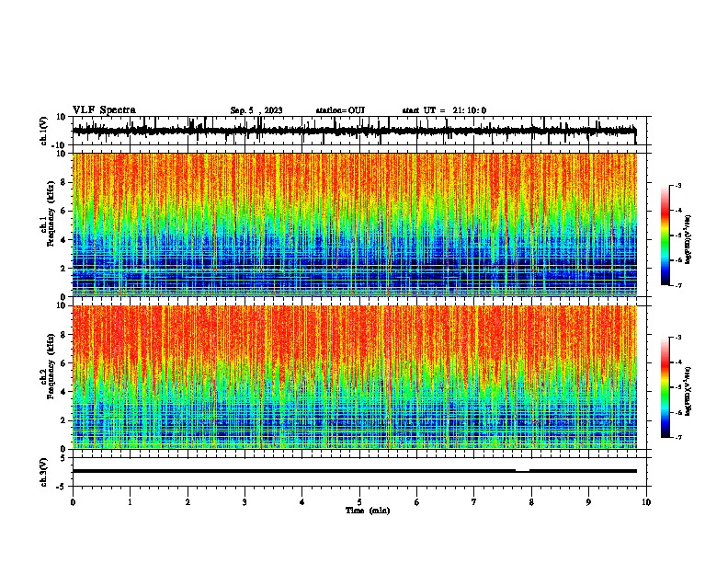Click the "start UT = 21:10: 0" text
This screenshot has height=563, width=728.
(x=444, y=110)
